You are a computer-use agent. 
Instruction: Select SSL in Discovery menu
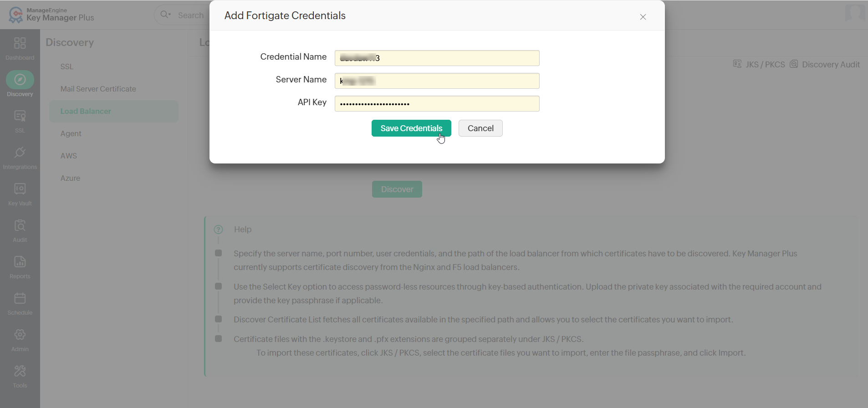67,66
